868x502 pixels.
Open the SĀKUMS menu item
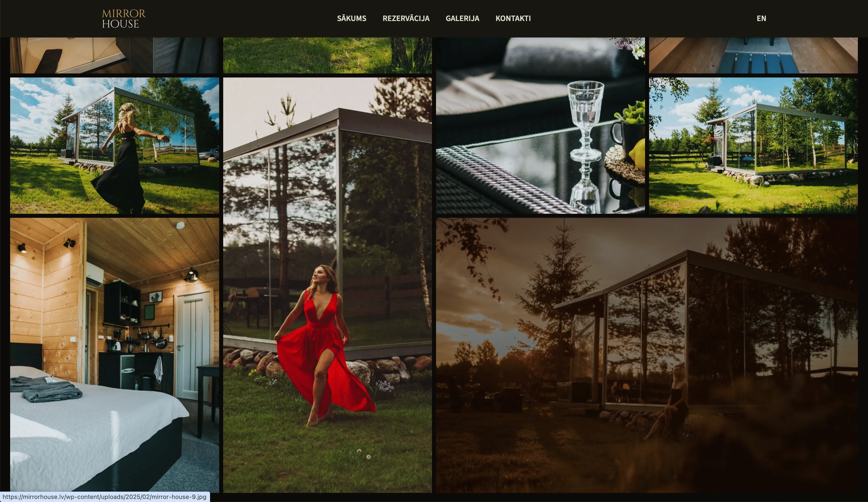coord(351,18)
